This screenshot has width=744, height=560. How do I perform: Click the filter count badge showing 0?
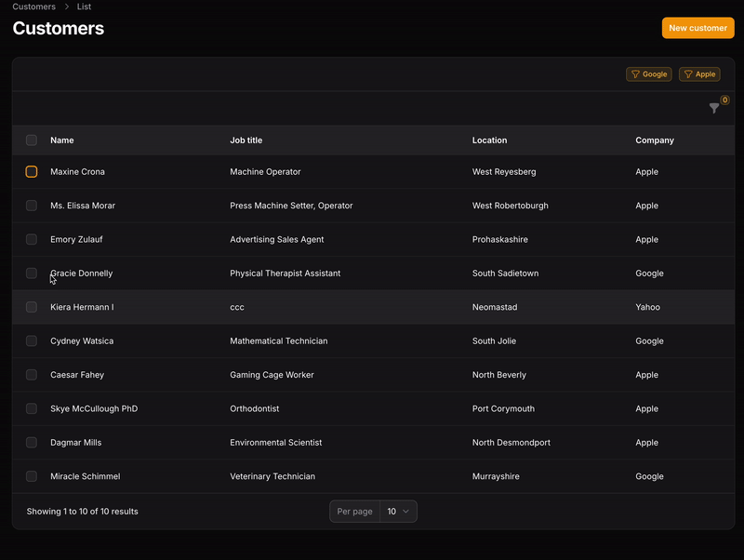click(724, 100)
